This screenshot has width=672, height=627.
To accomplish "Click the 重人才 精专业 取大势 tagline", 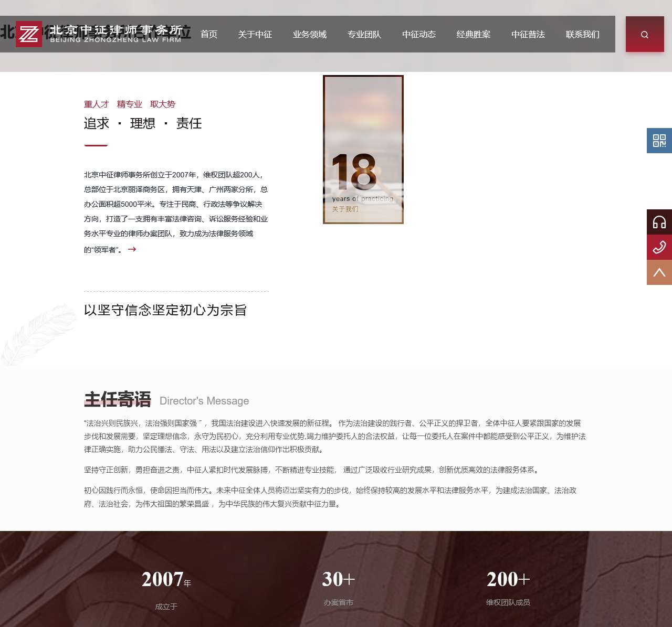I will click(x=130, y=104).
